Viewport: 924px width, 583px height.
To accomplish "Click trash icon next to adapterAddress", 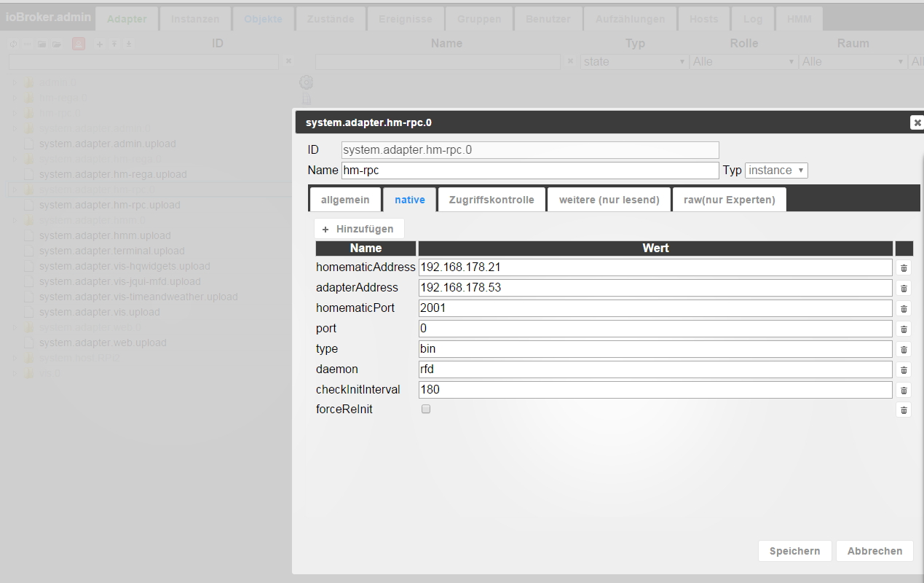I will click(x=904, y=289).
